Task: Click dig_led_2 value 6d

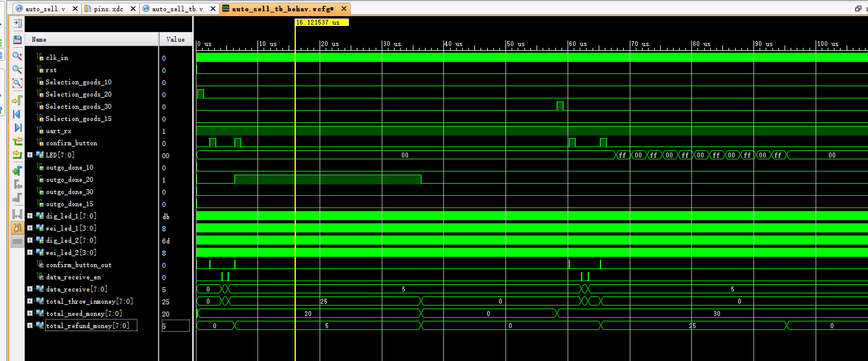Action: pyautogui.click(x=166, y=241)
